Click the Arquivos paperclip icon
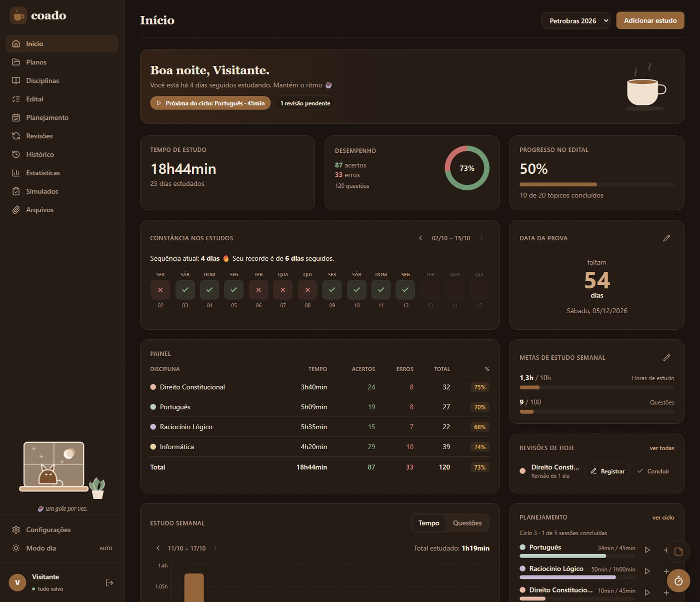Screen dimensions: 700x602 pyautogui.click(x=16, y=210)
